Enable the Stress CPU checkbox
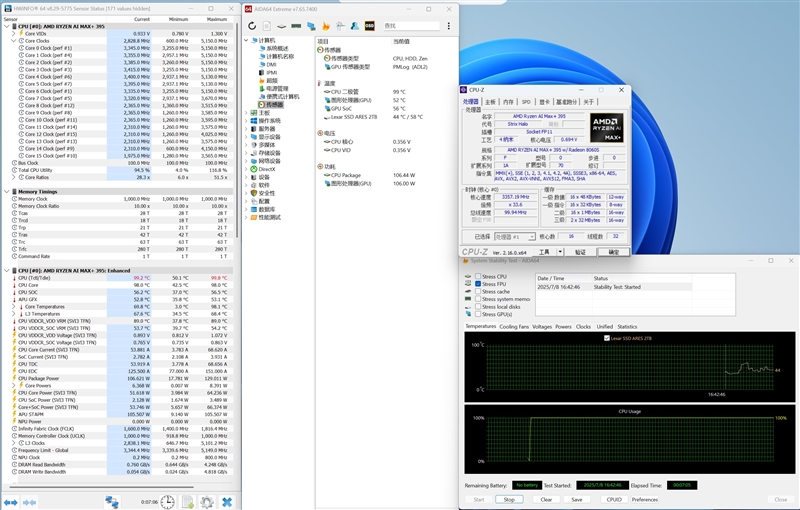The height and width of the screenshot is (510, 800). coord(477,276)
